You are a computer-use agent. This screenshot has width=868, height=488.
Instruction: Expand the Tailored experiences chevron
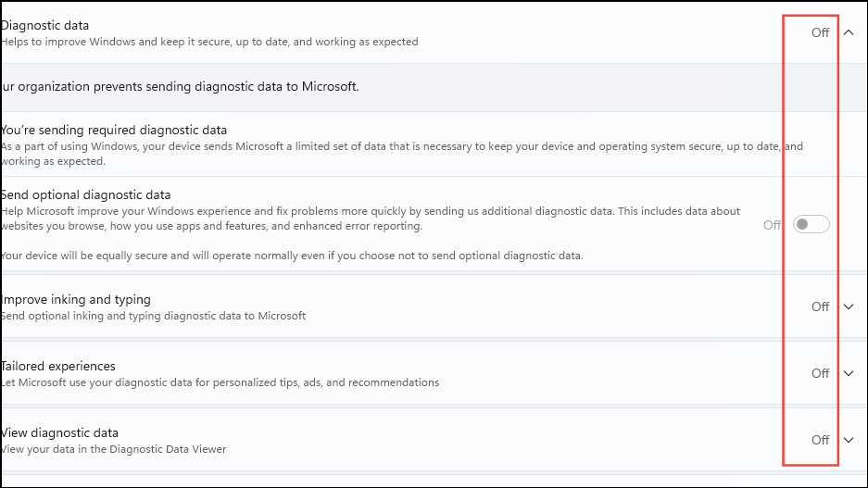click(x=849, y=373)
